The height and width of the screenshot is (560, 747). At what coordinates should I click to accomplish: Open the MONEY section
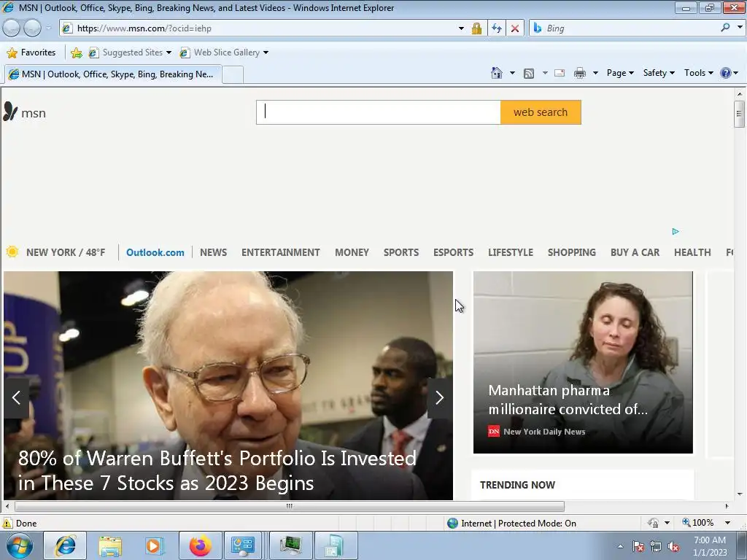tap(352, 252)
